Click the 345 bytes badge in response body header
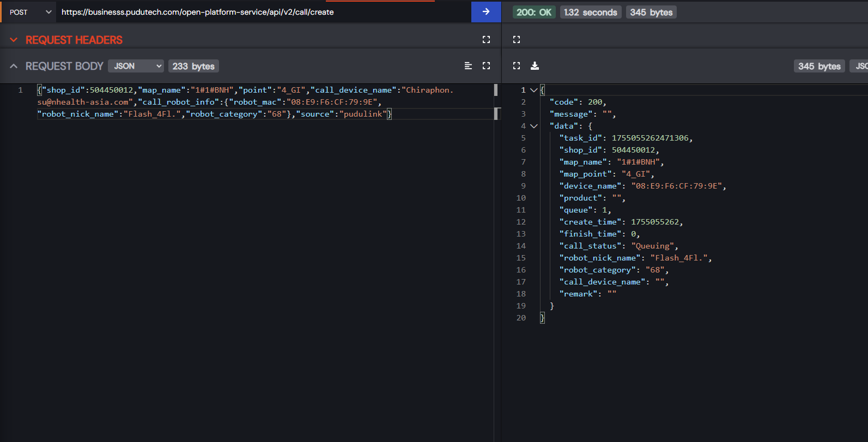This screenshot has height=442, width=868. coord(819,66)
